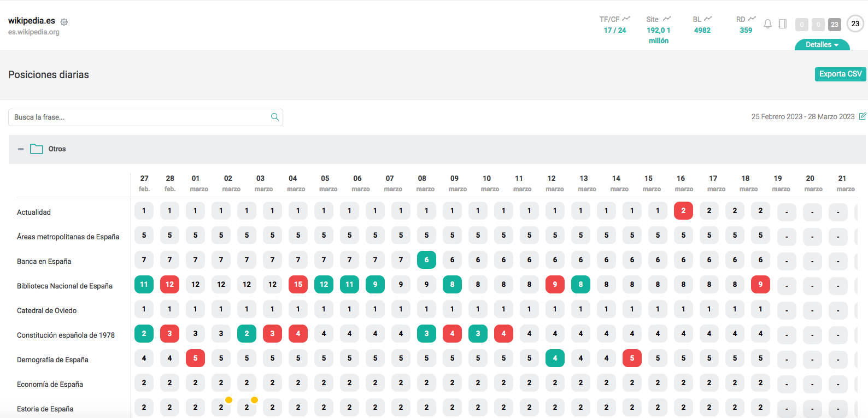The height and width of the screenshot is (418, 868).
Task: Click the Otros folder icon
Action: point(37,149)
